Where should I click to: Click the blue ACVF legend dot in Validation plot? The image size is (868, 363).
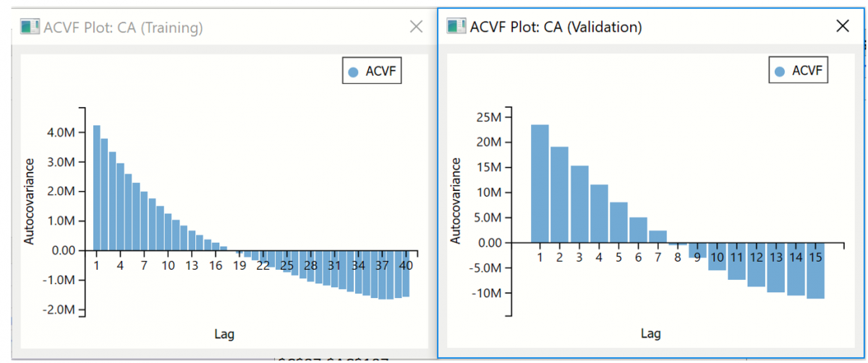(x=779, y=72)
